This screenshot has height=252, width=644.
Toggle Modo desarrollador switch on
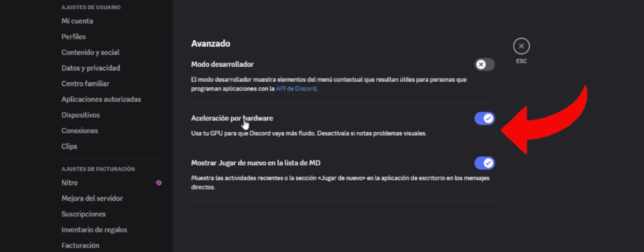(x=484, y=64)
